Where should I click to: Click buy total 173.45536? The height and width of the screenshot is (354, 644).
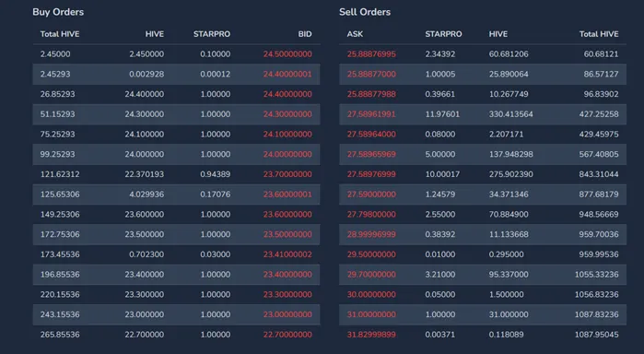pyautogui.click(x=60, y=254)
